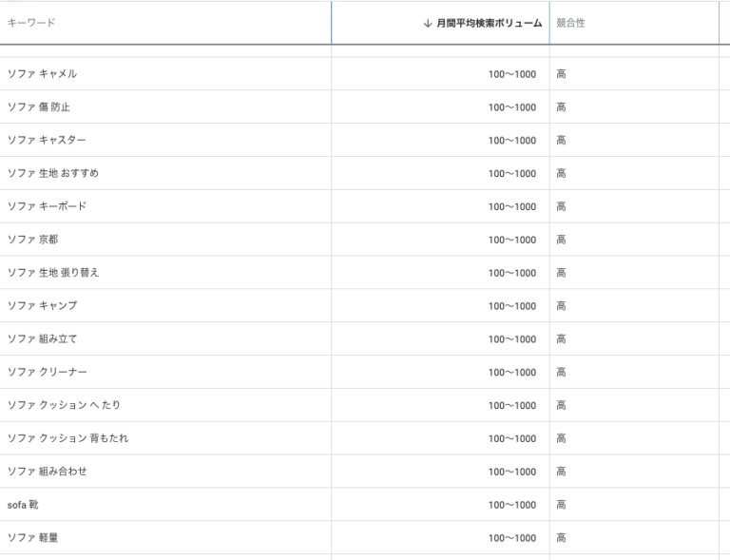Choose the ソファ クッション へ たり keyword
The width and height of the screenshot is (730, 560).
tap(64, 405)
